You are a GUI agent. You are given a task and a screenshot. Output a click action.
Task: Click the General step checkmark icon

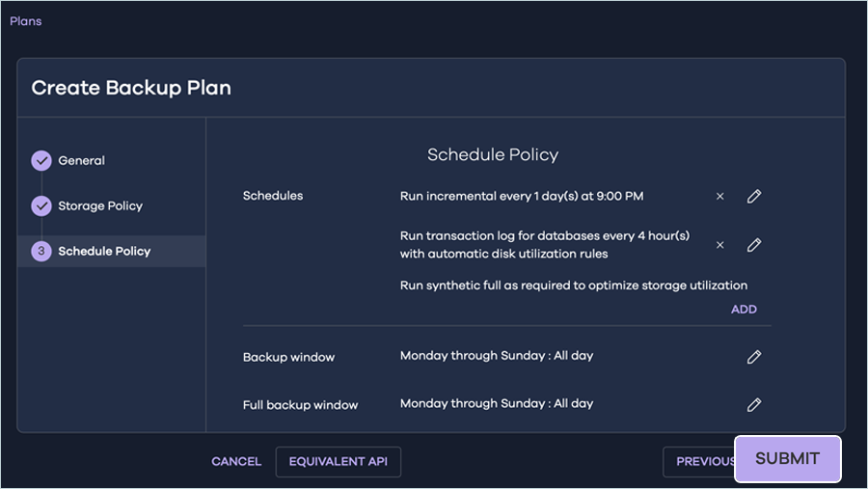(x=41, y=161)
